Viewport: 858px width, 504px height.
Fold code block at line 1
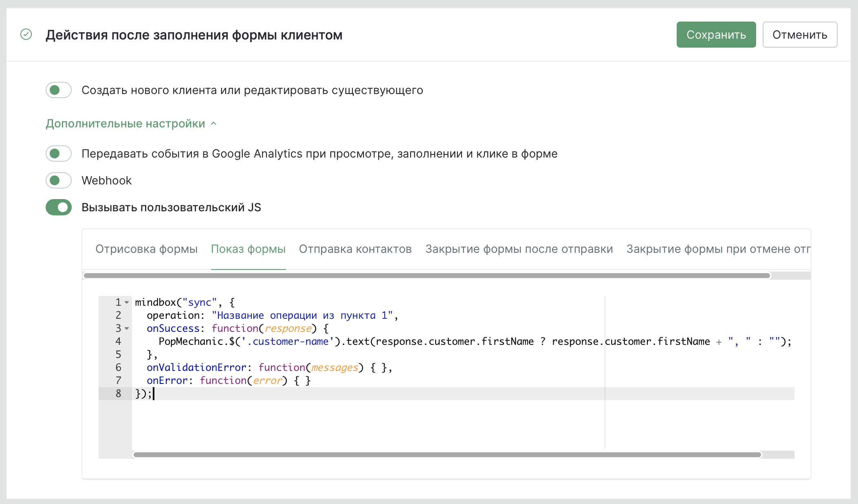click(x=127, y=302)
